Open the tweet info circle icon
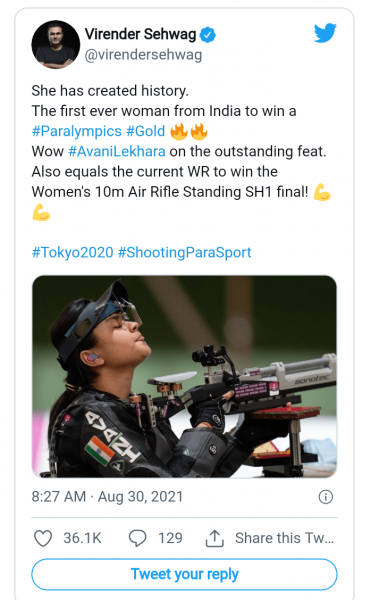The image size is (371, 600). (325, 497)
